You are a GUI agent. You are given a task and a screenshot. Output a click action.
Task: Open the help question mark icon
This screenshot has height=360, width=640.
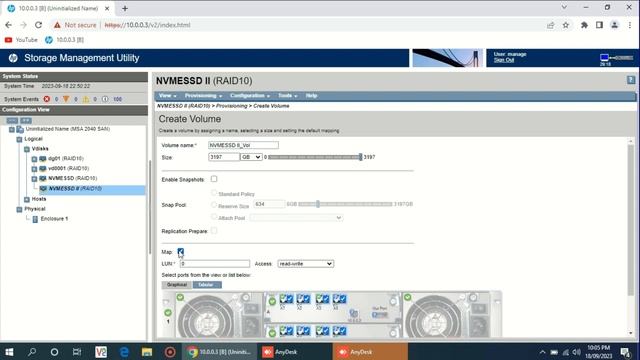click(x=631, y=80)
